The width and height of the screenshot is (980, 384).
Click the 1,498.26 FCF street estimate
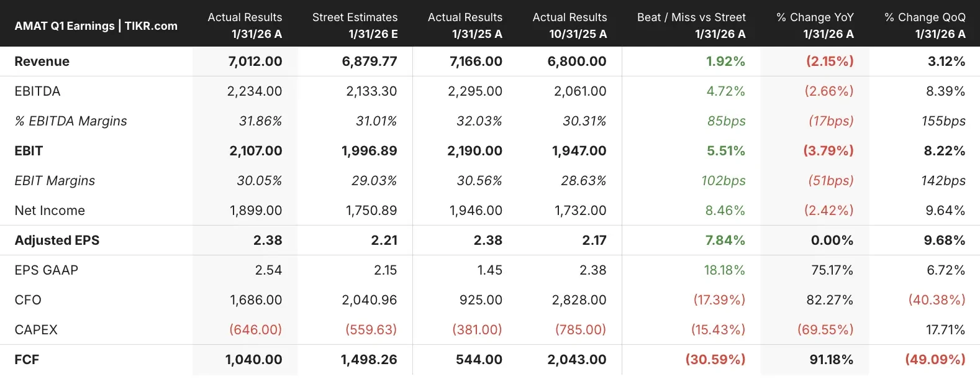[369, 360]
